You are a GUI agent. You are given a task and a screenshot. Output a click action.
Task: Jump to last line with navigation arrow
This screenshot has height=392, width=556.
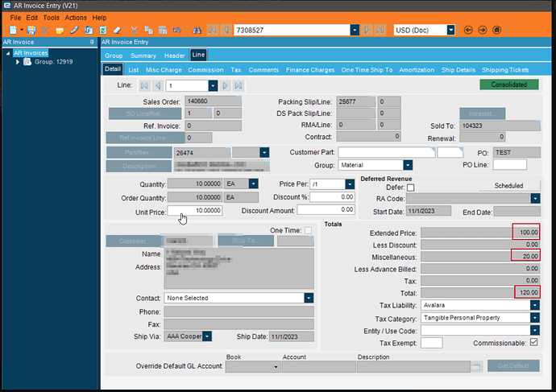click(239, 85)
